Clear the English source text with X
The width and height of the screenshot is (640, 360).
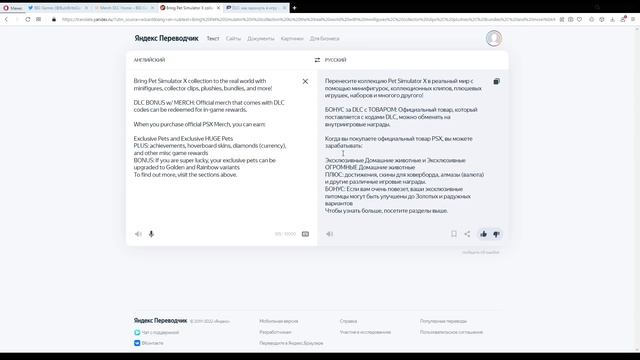pyautogui.click(x=305, y=82)
